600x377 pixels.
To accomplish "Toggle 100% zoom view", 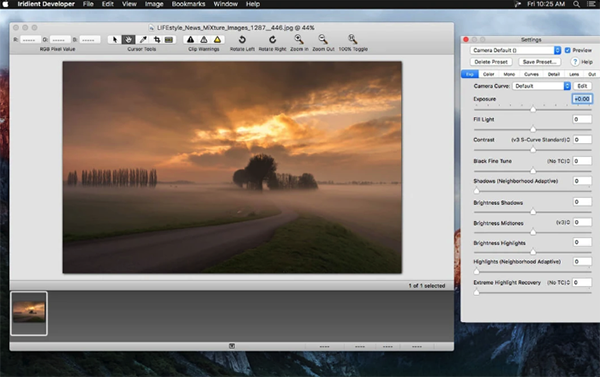I will (x=352, y=39).
